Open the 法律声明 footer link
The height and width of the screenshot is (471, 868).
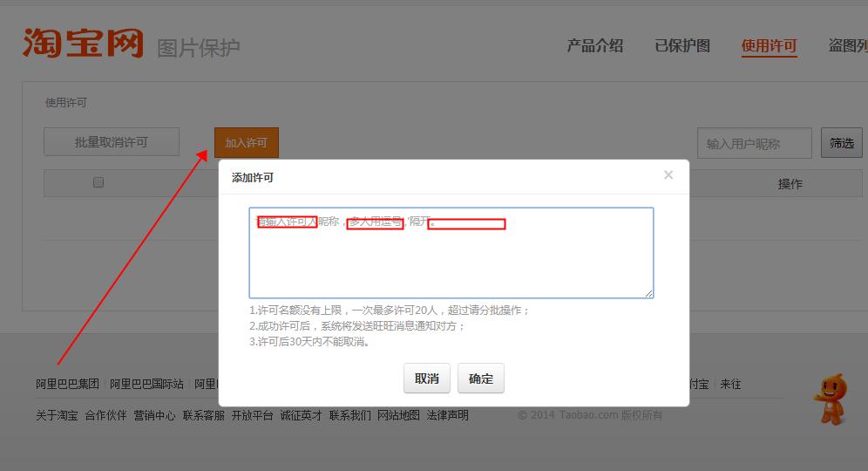pyautogui.click(x=447, y=415)
